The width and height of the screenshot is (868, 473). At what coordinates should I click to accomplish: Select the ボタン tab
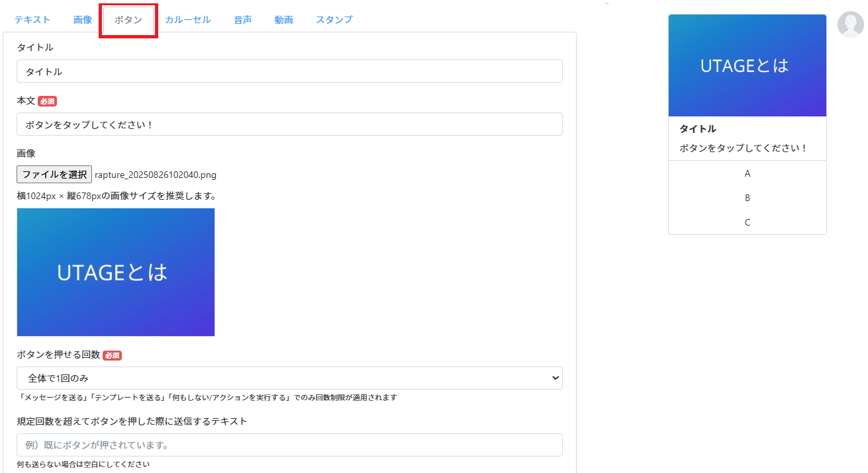click(x=128, y=20)
